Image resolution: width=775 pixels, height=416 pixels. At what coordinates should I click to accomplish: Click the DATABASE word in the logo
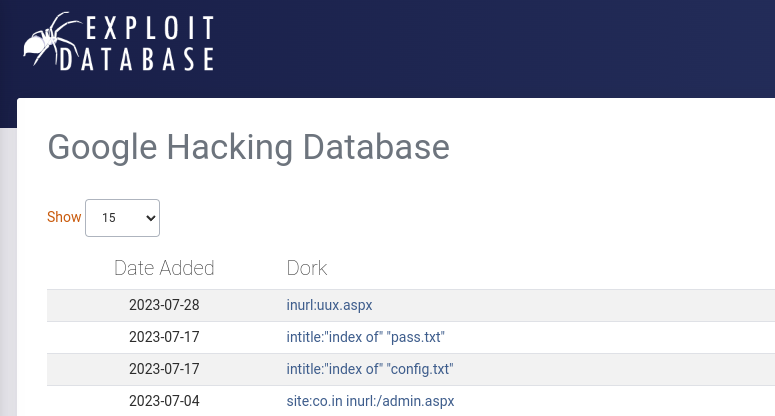click(137, 58)
